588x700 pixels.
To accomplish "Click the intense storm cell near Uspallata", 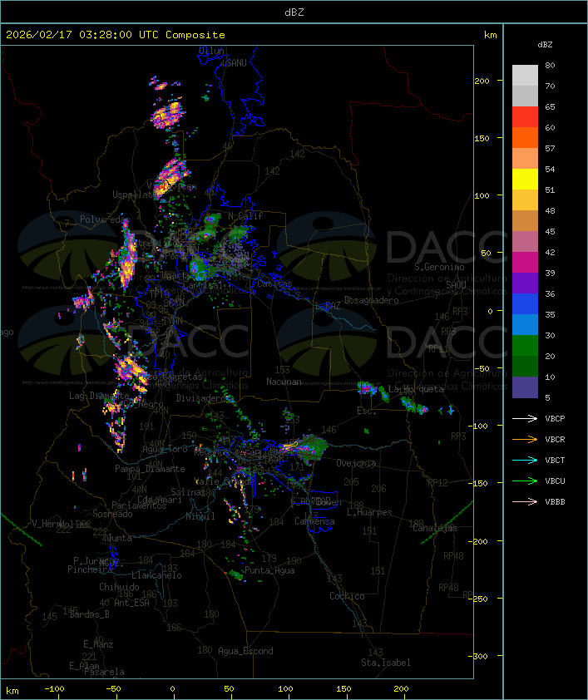I will tap(170, 178).
